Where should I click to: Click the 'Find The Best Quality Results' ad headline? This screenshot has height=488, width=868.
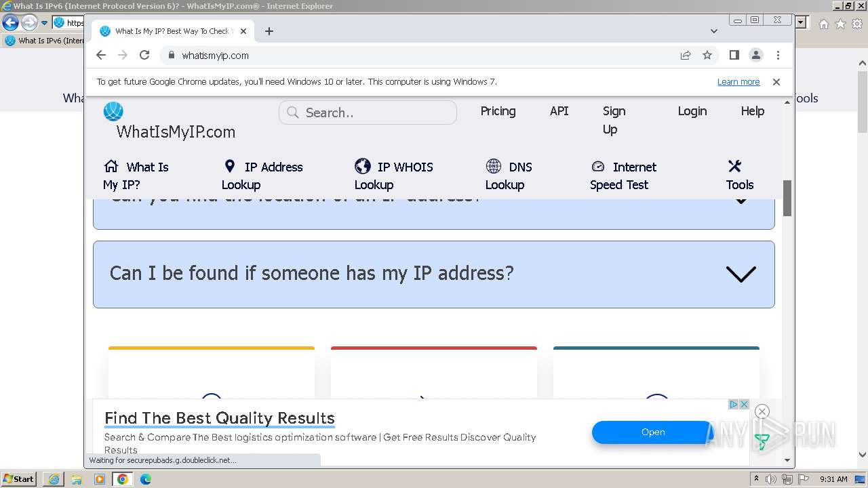pos(220,418)
